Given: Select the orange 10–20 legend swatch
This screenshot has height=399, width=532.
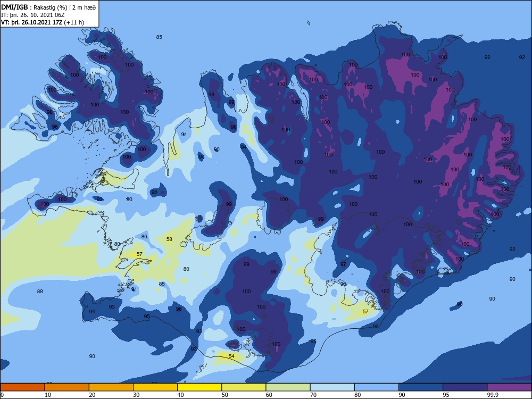Looking at the screenshot, I should (x=67, y=387).
